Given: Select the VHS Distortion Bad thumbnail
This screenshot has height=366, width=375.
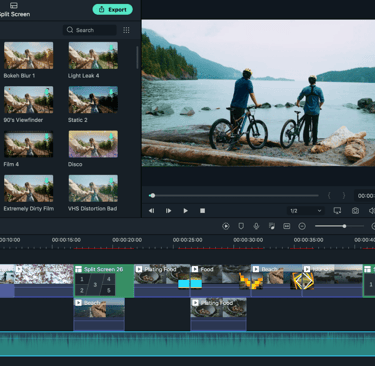Looking at the screenshot, I should (93, 188).
